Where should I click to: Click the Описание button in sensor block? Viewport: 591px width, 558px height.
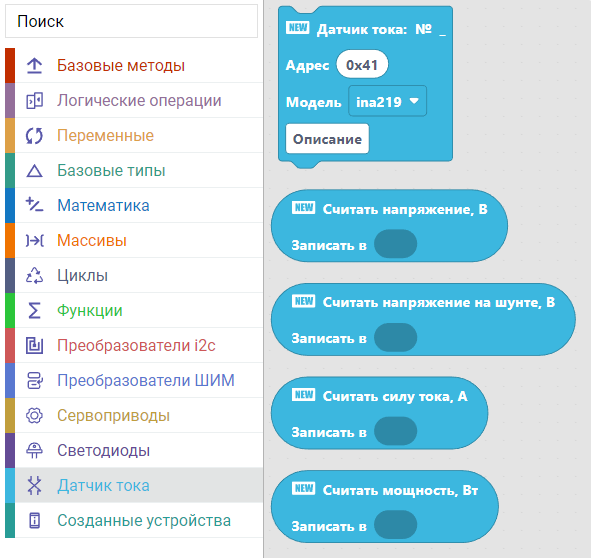(327, 139)
